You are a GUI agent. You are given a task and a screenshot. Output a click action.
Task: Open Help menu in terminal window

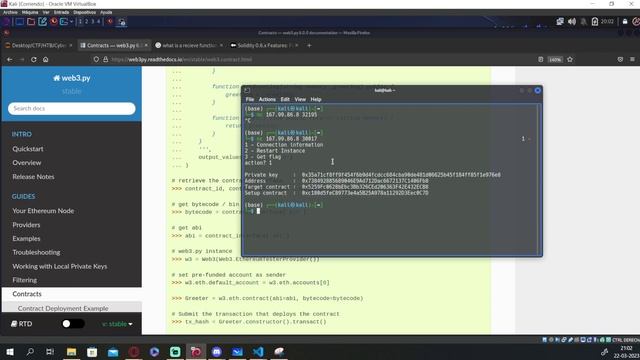click(316, 99)
